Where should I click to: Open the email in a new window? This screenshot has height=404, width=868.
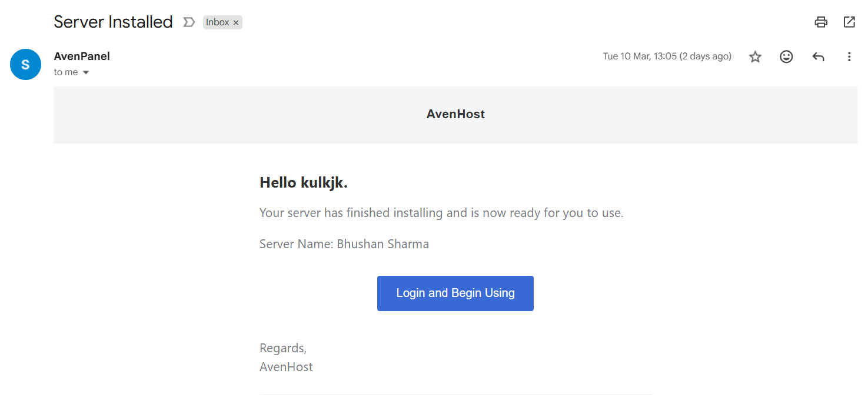pos(849,22)
